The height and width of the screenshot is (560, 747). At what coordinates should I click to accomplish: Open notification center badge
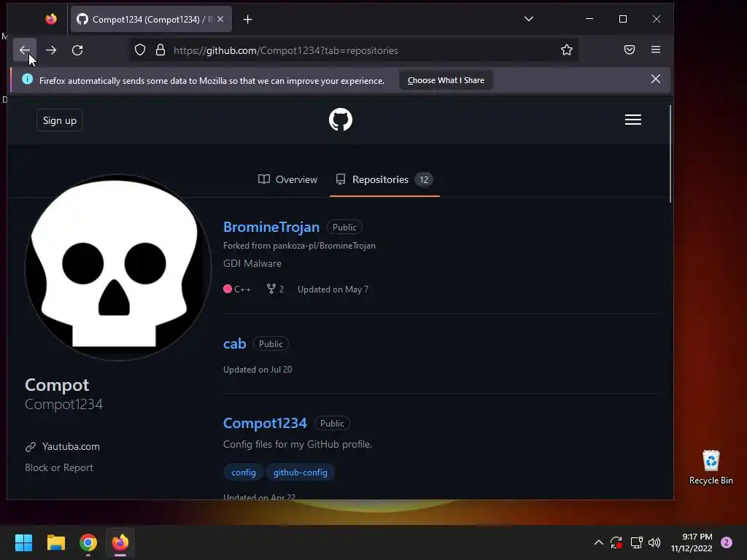(x=727, y=542)
